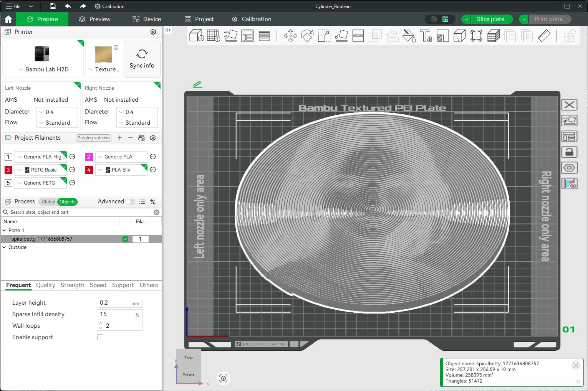Collapse the Plate 1 tree item
This screenshot has width=588, height=391.
point(4,231)
